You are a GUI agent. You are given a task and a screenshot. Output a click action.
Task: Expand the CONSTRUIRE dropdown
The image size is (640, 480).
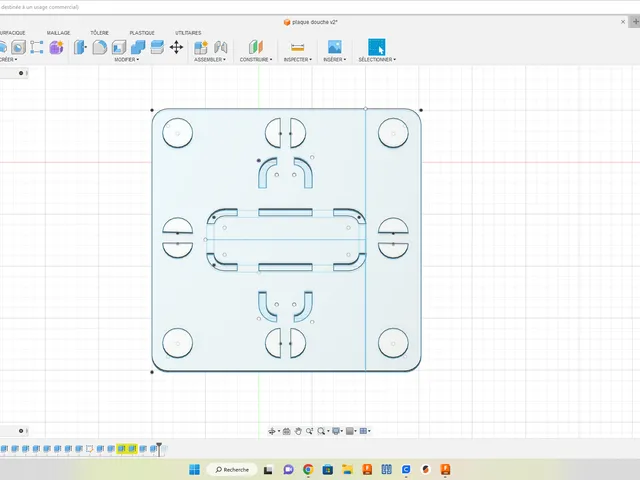pyautogui.click(x=256, y=60)
